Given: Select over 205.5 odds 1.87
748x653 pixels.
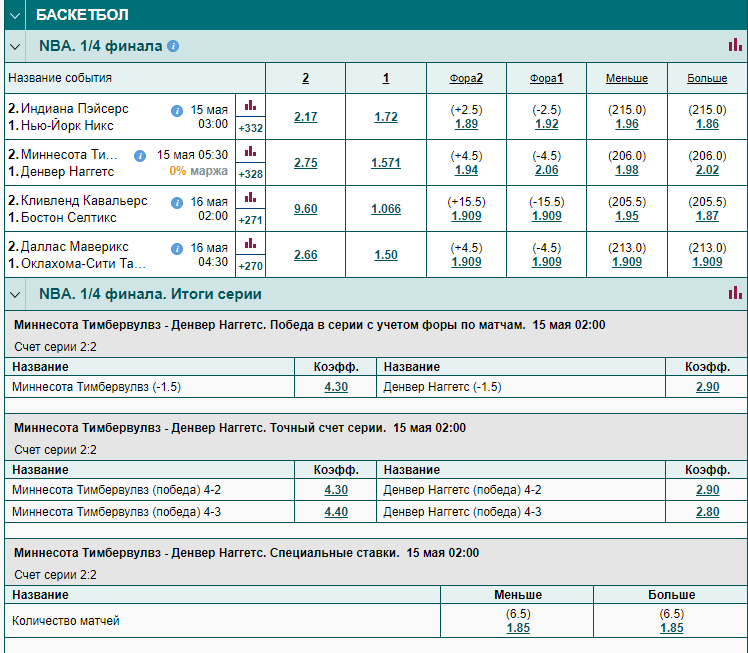Looking at the screenshot, I should click(x=707, y=216).
